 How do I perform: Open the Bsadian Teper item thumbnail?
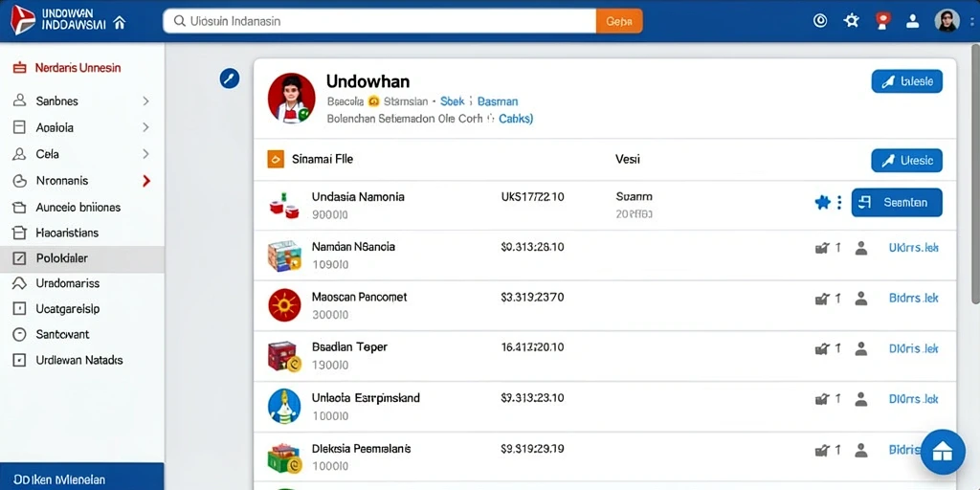pos(284,356)
